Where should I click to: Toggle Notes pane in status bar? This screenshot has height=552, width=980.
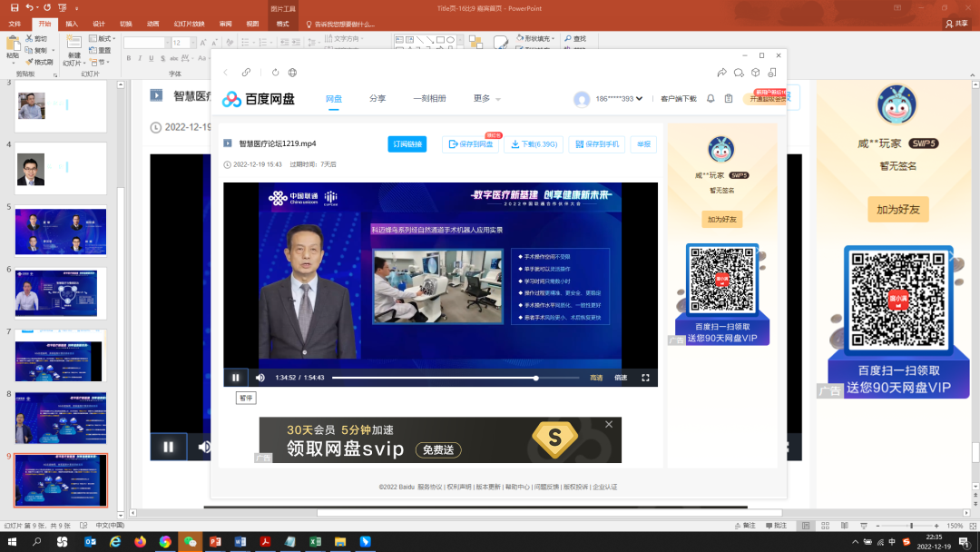pos(745,526)
